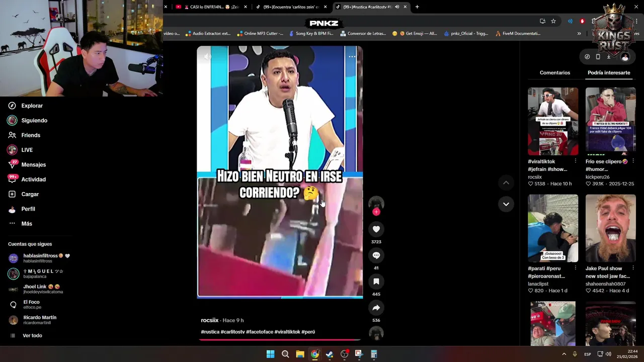
Task: Click the TikTok coins icon in top pill
Action: point(587,57)
